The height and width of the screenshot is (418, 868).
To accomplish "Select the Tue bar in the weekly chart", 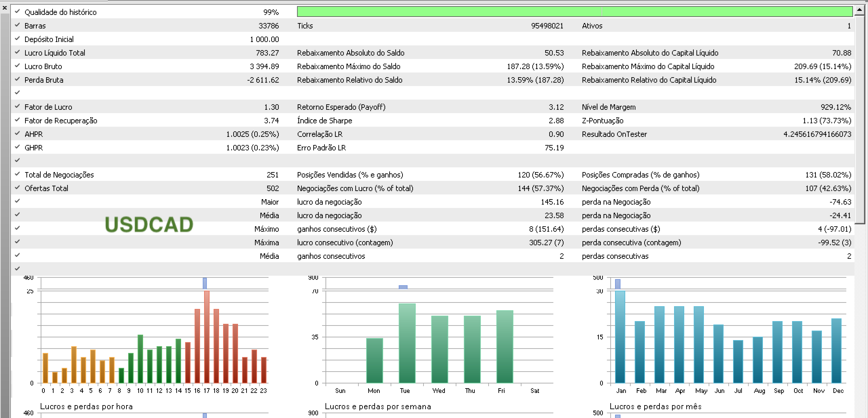I will click(407, 343).
